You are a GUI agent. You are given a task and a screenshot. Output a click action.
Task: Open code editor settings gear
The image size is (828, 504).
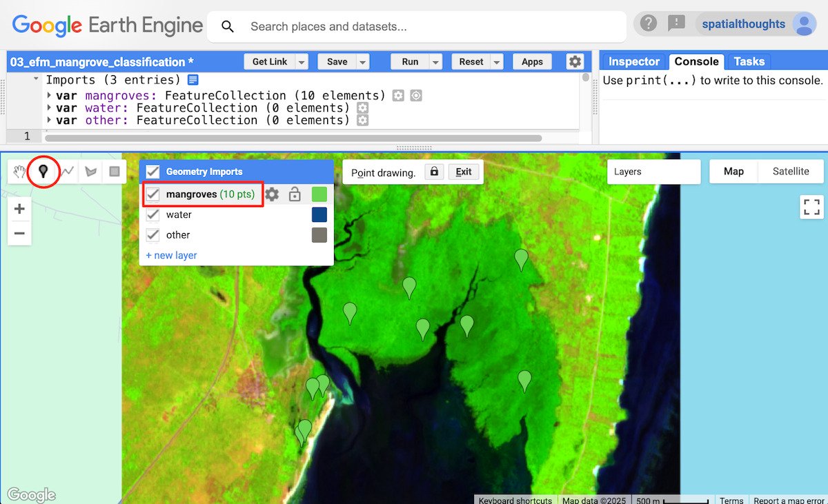pos(575,61)
